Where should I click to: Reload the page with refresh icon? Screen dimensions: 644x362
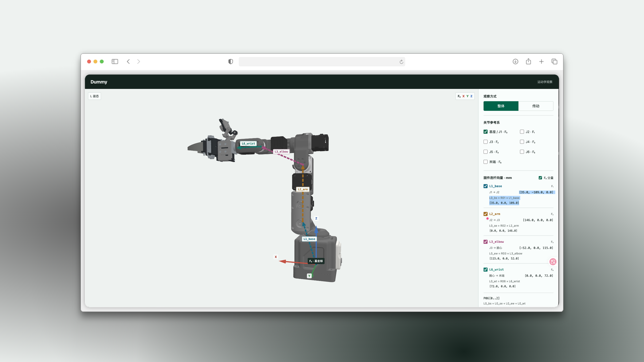coord(401,62)
